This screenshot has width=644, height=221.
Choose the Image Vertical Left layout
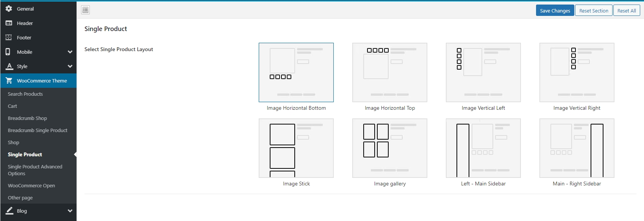tap(483, 72)
